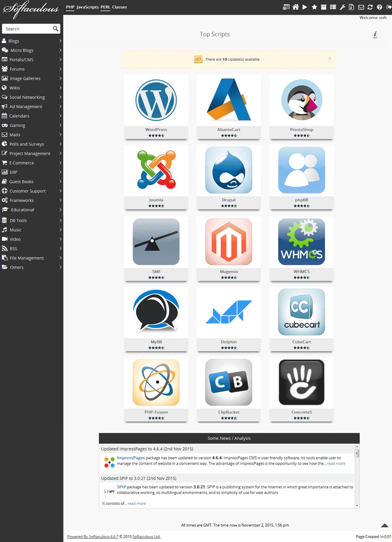This screenshot has width=392, height=542.
Task: Click read more for SPIP news
Action: 137,504
